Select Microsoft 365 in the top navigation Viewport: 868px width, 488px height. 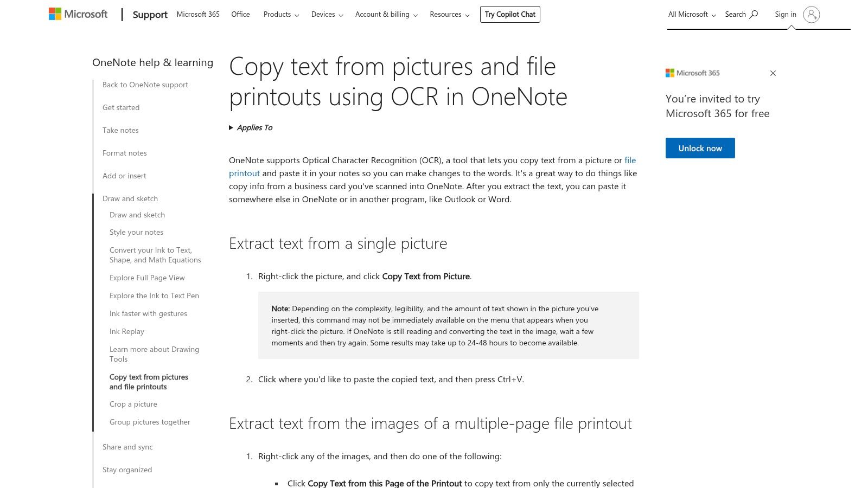[x=197, y=14]
